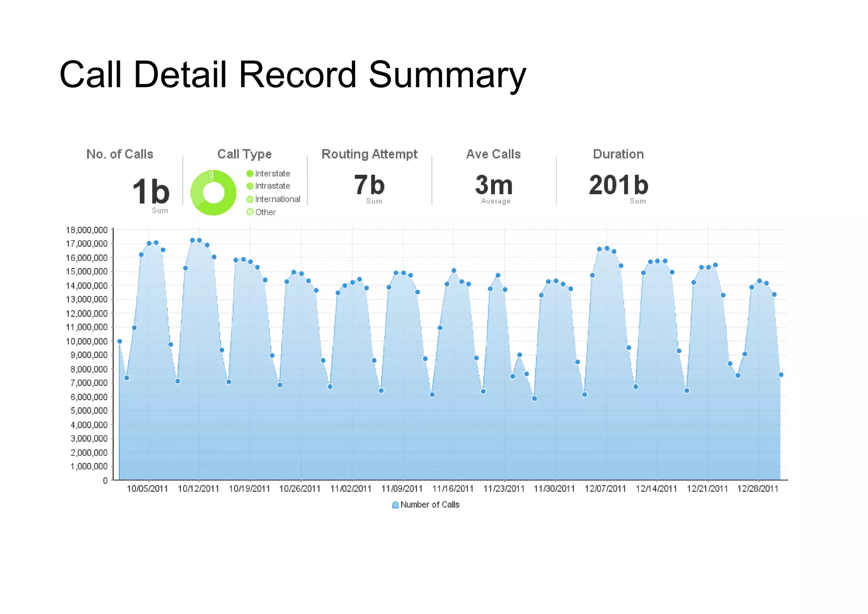Screen dimensions: 868x614
Task: Click the first data point on the chart
Action: [x=120, y=341]
